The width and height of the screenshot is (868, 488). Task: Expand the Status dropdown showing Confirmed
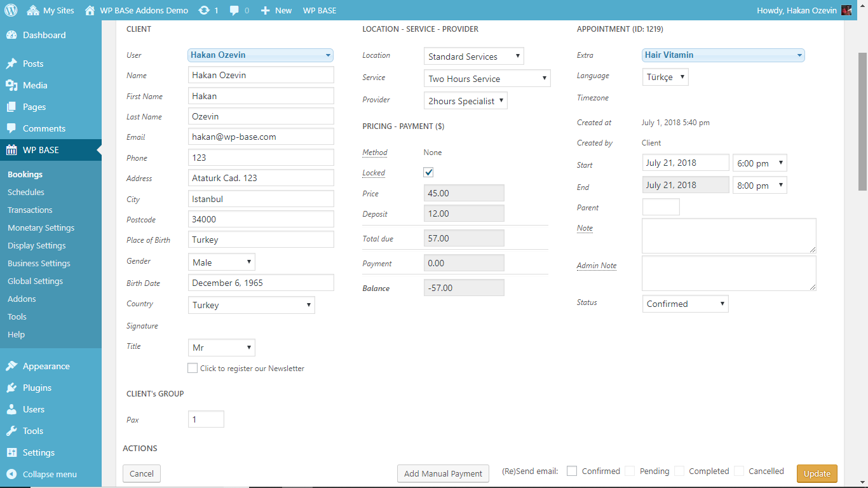pos(685,304)
